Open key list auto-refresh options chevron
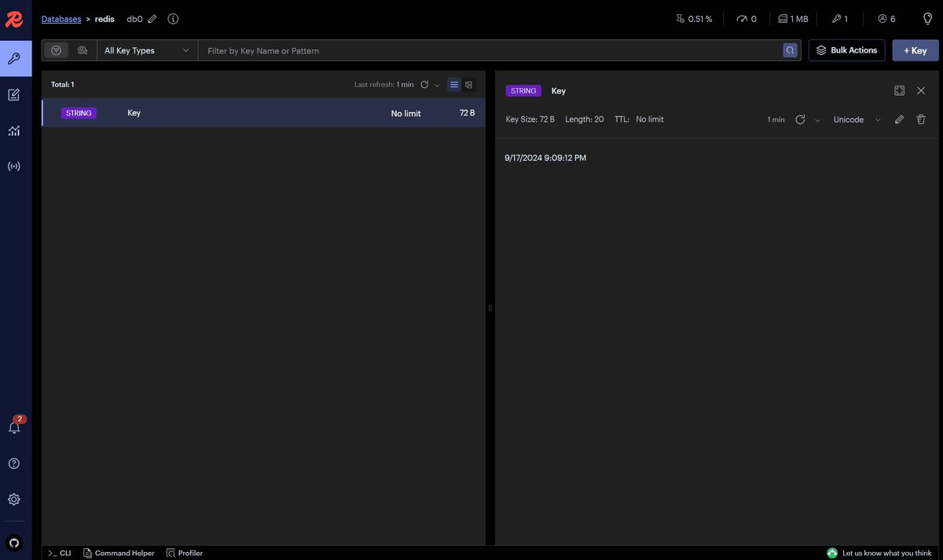The height and width of the screenshot is (560, 943). [437, 86]
